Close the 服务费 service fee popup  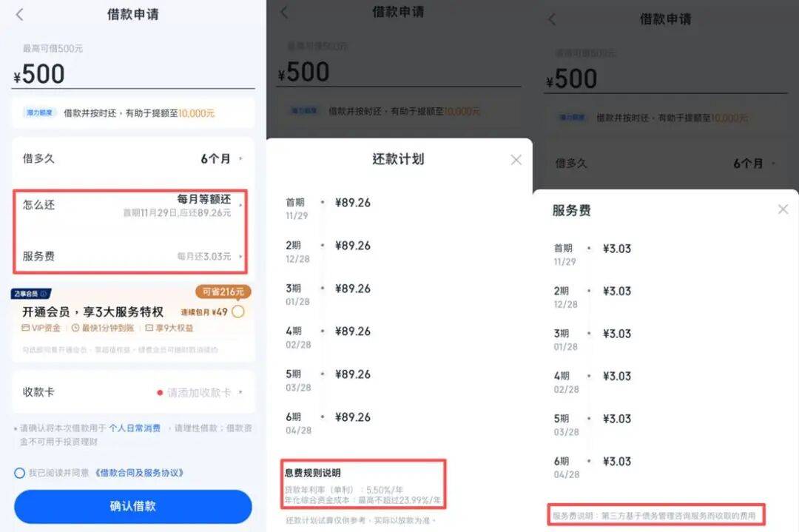783,209
